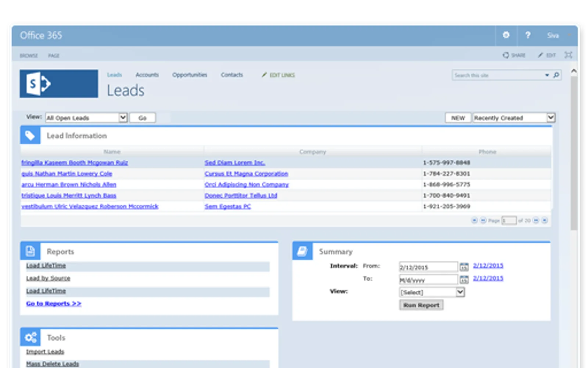The width and height of the screenshot is (588, 368).
Task: Click the Share icon in ribbon
Action: pos(506,55)
